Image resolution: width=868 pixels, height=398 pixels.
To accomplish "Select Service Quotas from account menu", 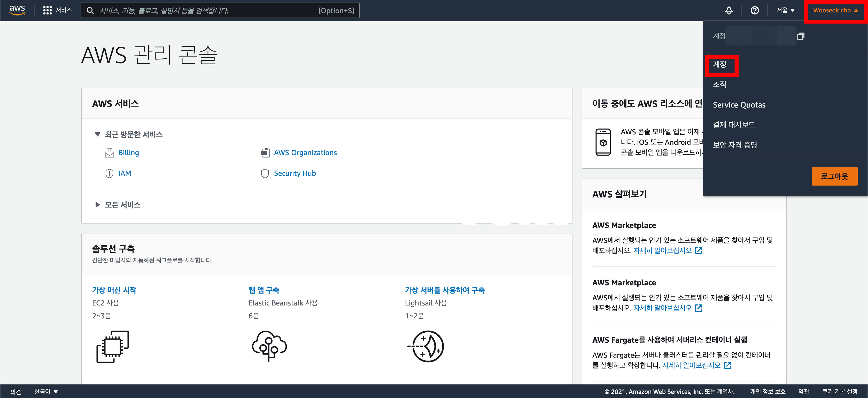I will tap(739, 105).
